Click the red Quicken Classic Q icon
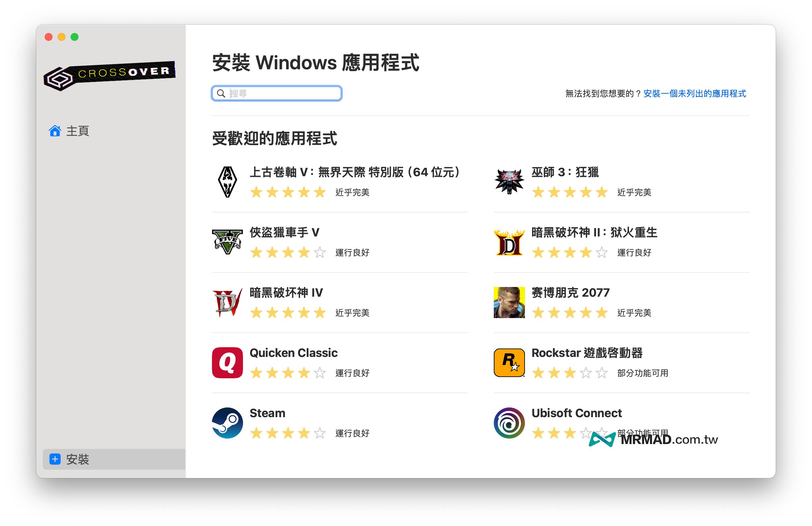812x526 pixels. click(x=227, y=363)
